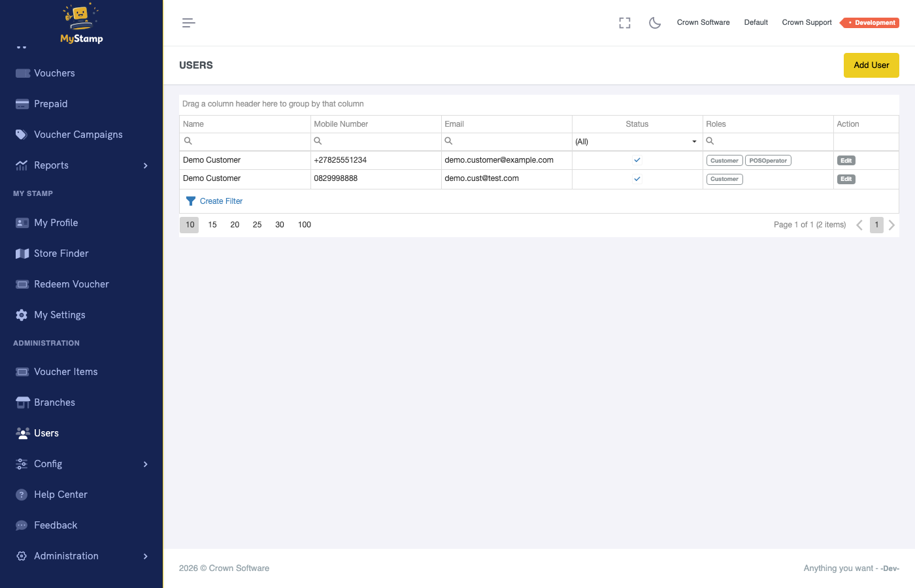This screenshot has height=588, width=915.
Task: Open the Vouchers sidebar icon
Action: [22, 73]
